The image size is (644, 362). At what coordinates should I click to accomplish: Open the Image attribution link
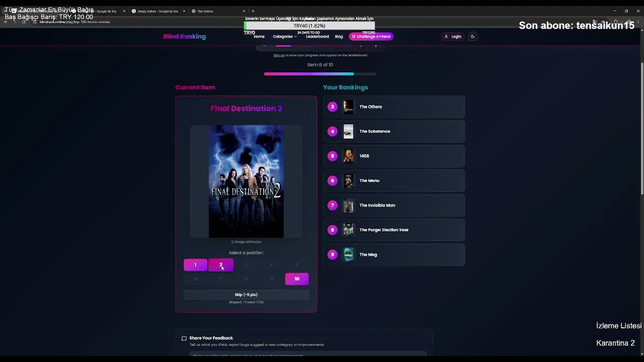(x=246, y=242)
